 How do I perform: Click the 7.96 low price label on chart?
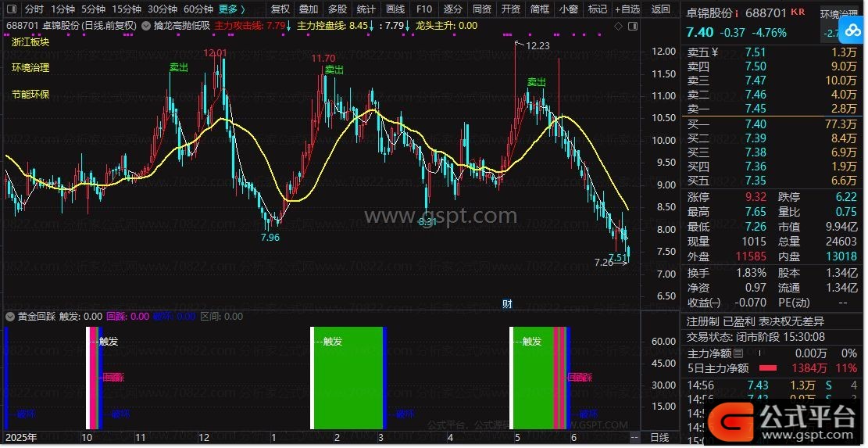pos(270,238)
